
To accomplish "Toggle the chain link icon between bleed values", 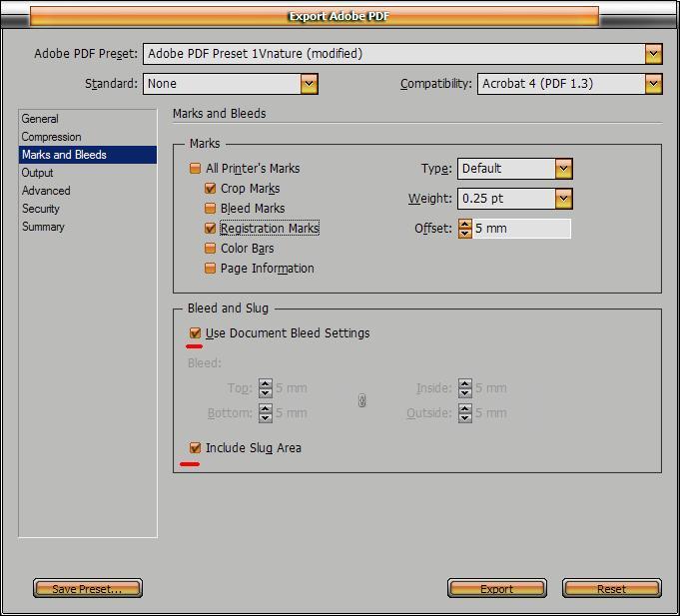I will coord(362,400).
